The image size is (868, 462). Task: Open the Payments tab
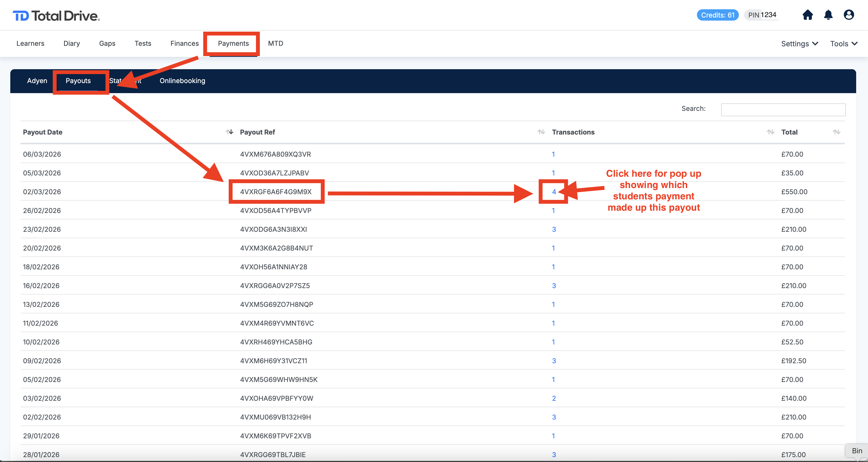point(233,43)
